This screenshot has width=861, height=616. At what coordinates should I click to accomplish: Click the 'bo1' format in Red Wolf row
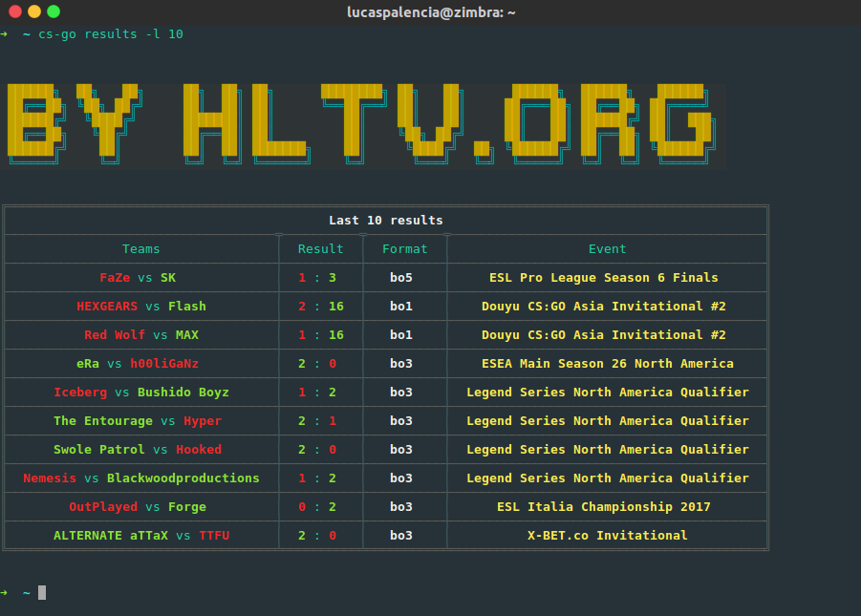[400, 334]
